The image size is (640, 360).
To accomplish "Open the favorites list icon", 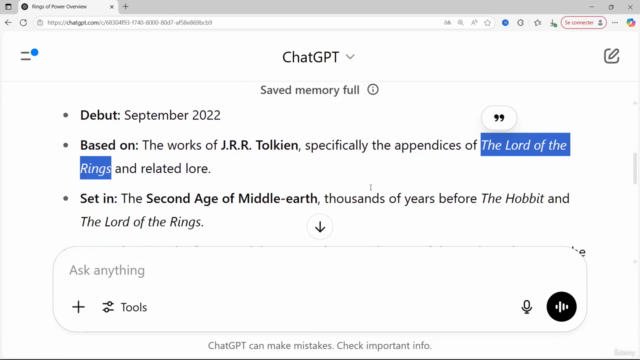I will [538, 22].
